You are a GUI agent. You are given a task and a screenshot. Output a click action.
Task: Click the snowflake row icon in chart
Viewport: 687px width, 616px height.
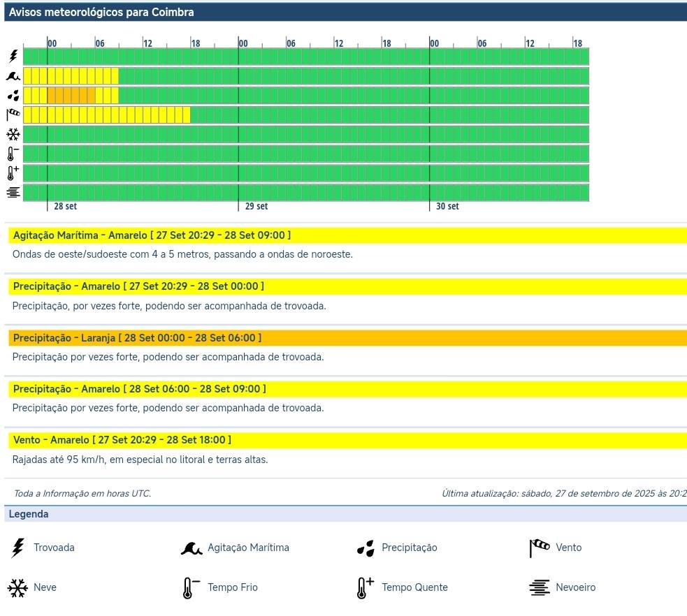(13, 134)
